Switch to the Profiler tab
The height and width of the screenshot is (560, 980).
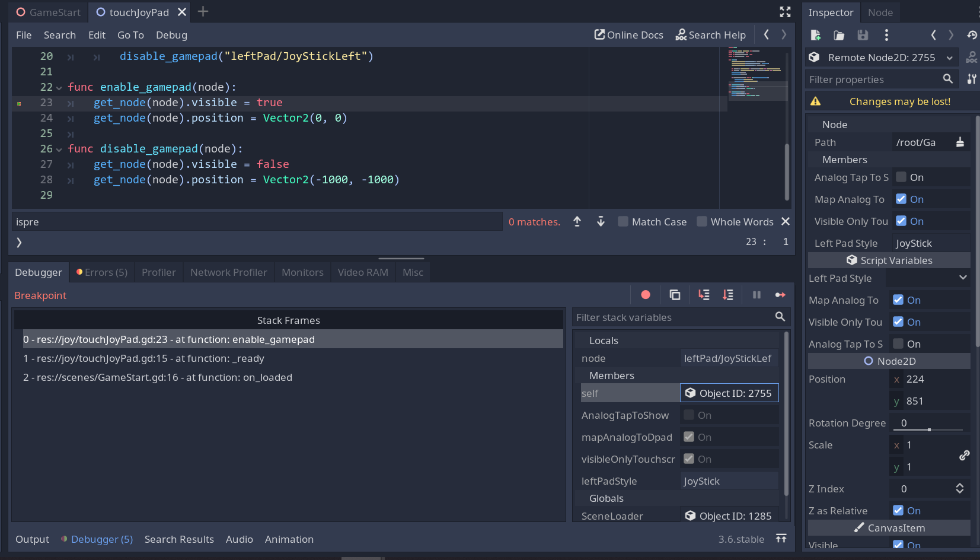(x=158, y=272)
